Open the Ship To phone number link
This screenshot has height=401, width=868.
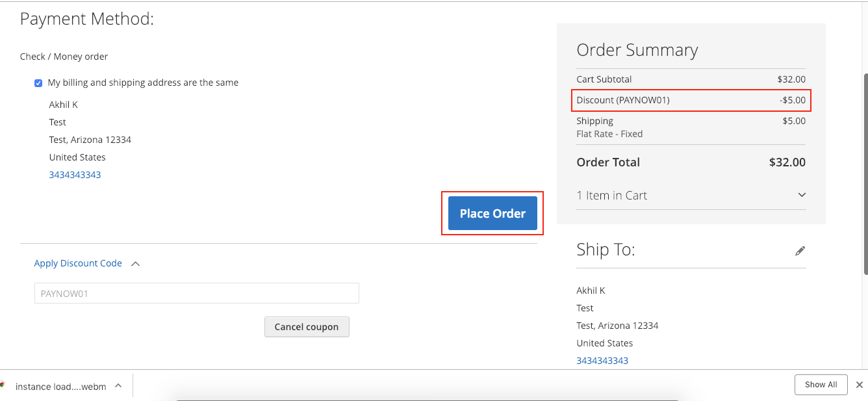tap(602, 361)
